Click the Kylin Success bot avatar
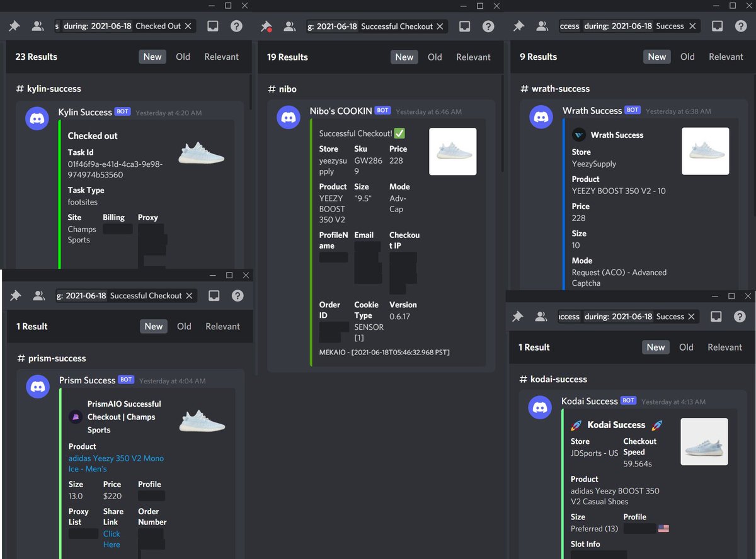The height and width of the screenshot is (559, 756). point(37,118)
